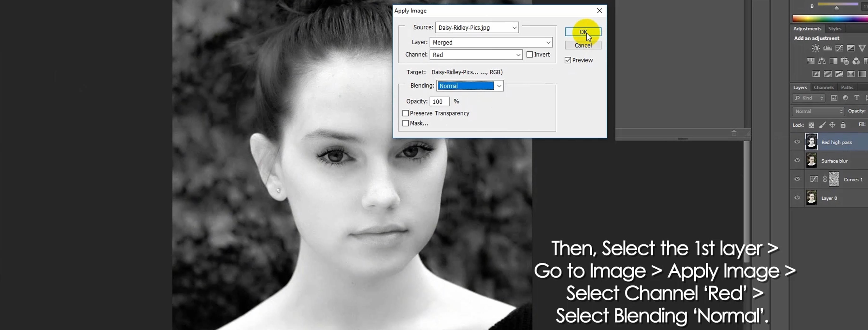Add a Channel Mixer adjustment
The width and height of the screenshot is (868, 330).
856,61
